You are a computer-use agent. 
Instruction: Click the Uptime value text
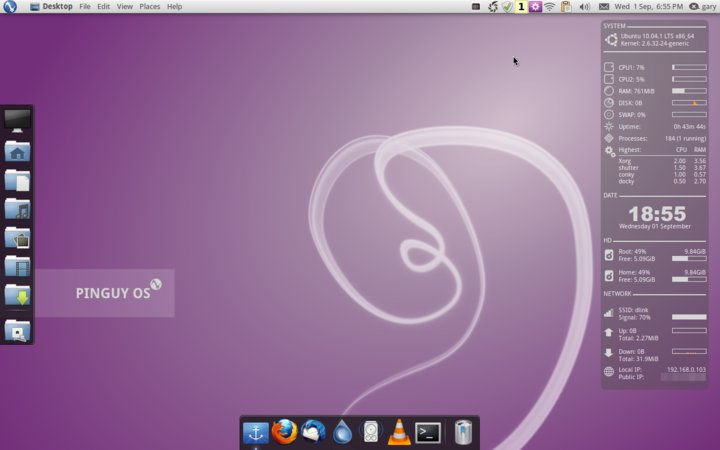pyautogui.click(x=690, y=126)
